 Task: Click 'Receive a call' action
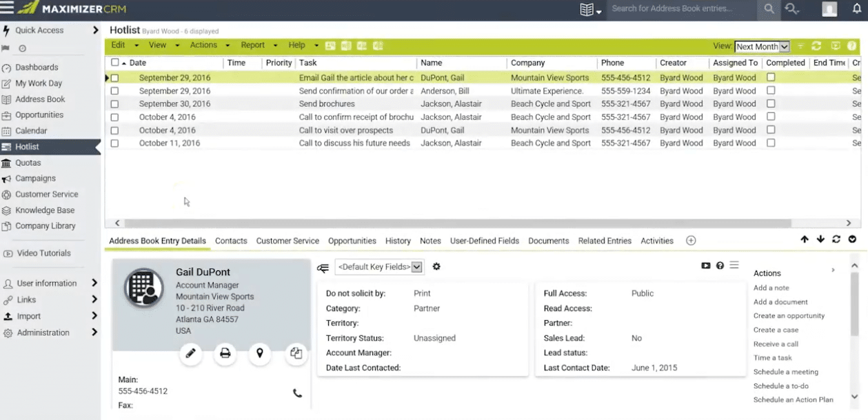(x=776, y=344)
